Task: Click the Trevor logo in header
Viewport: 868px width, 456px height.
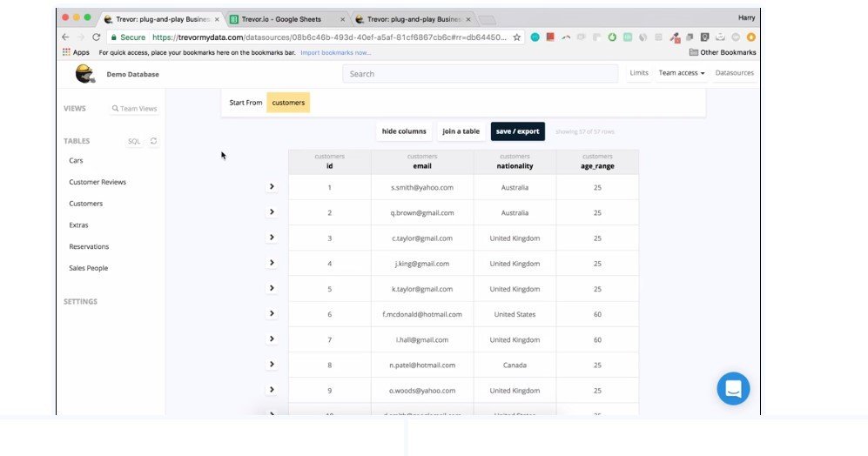Action: pos(84,74)
